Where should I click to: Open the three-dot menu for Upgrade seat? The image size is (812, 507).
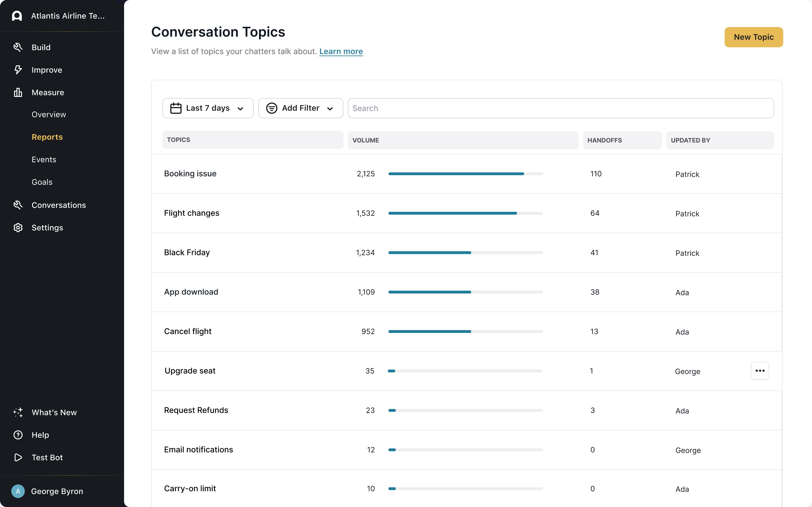pyautogui.click(x=760, y=370)
